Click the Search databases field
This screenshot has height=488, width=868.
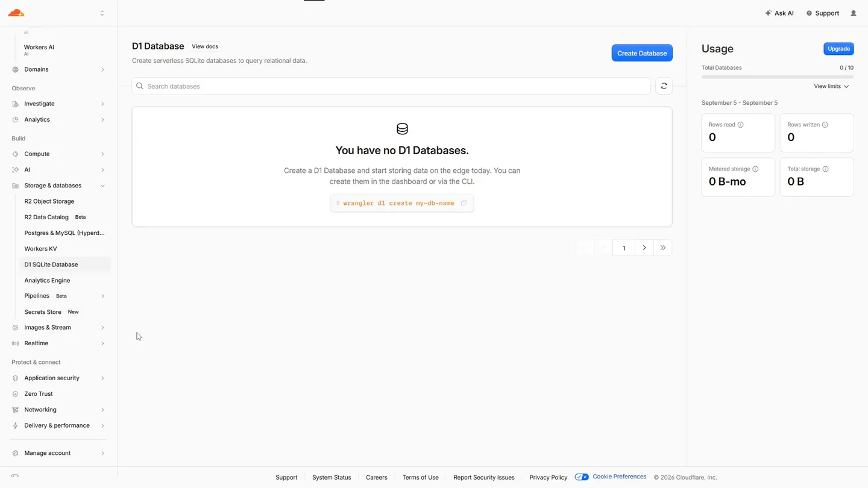391,86
